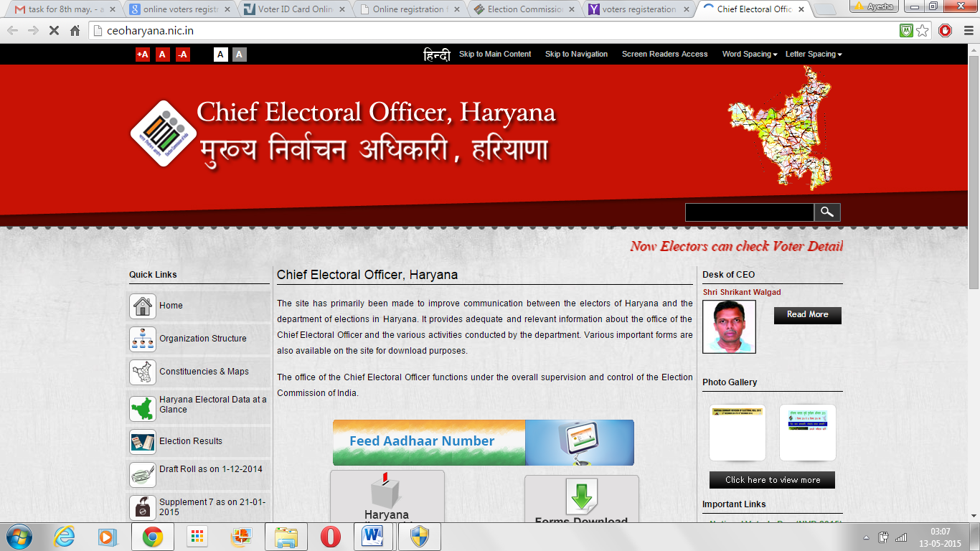This screenshot has height=551, width=980.
Task: Open second Photo Gallery thumbnail
Action: [808, 433]
